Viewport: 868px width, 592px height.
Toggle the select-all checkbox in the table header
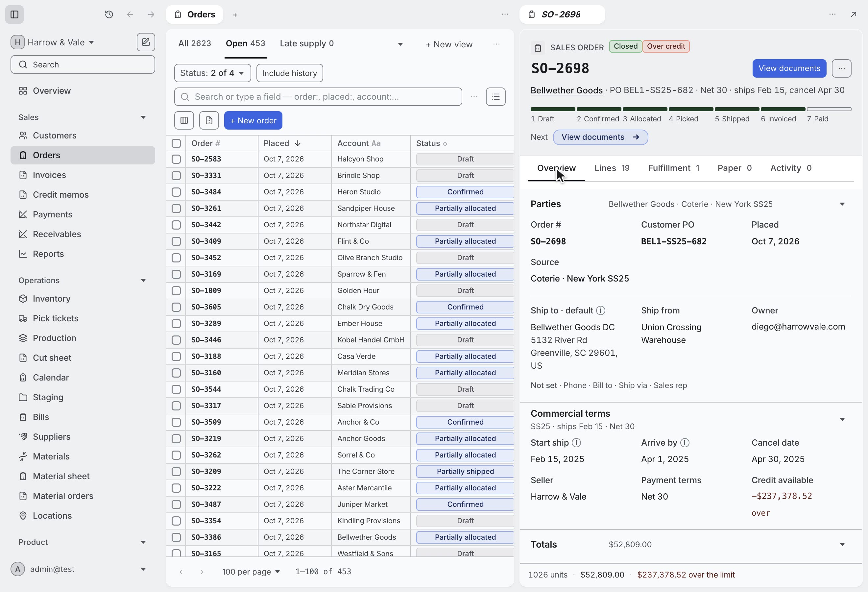[x=176, y=143]
